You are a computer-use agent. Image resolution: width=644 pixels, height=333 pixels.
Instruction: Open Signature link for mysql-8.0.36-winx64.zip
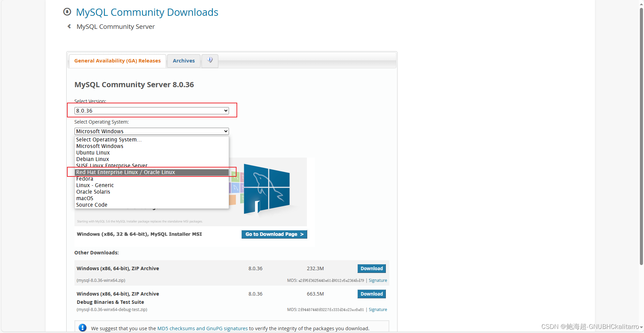tap(378, 280)
